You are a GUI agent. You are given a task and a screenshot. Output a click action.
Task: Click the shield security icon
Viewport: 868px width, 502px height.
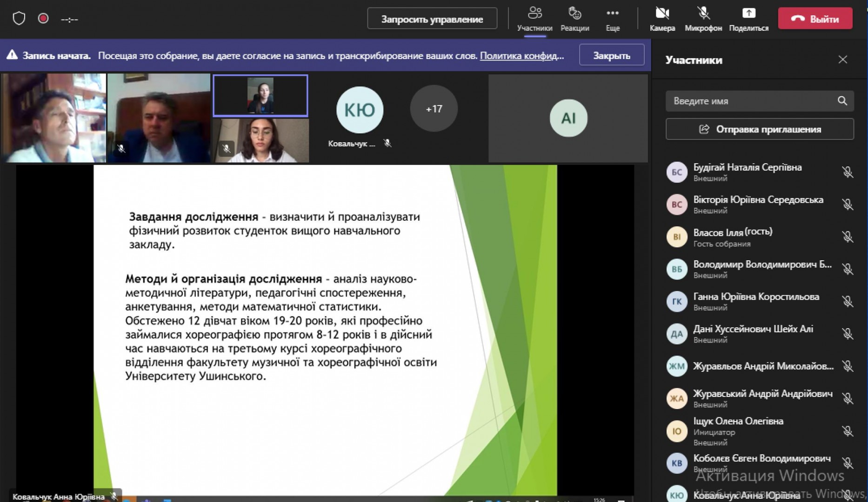point(19,19)
